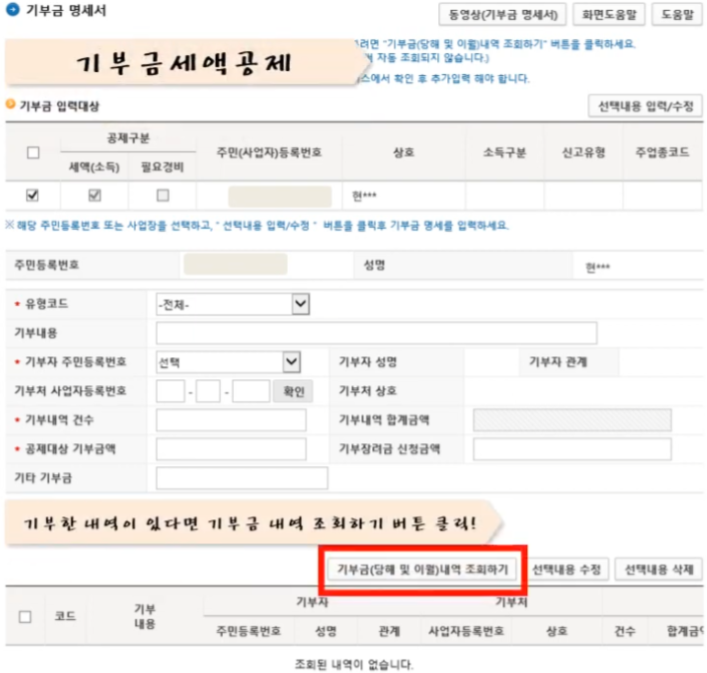The width and height of the screenshot is (707, 673).
Task: Click the 상호 header in 기부금 입력대상 table
Action: click(x=404, y=152)
